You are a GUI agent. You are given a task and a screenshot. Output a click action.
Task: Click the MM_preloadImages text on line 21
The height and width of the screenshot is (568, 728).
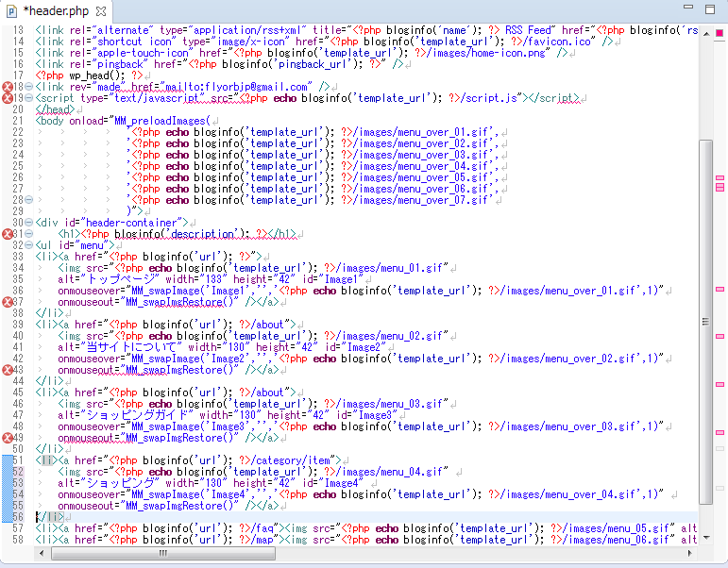(x=160, y=121)
